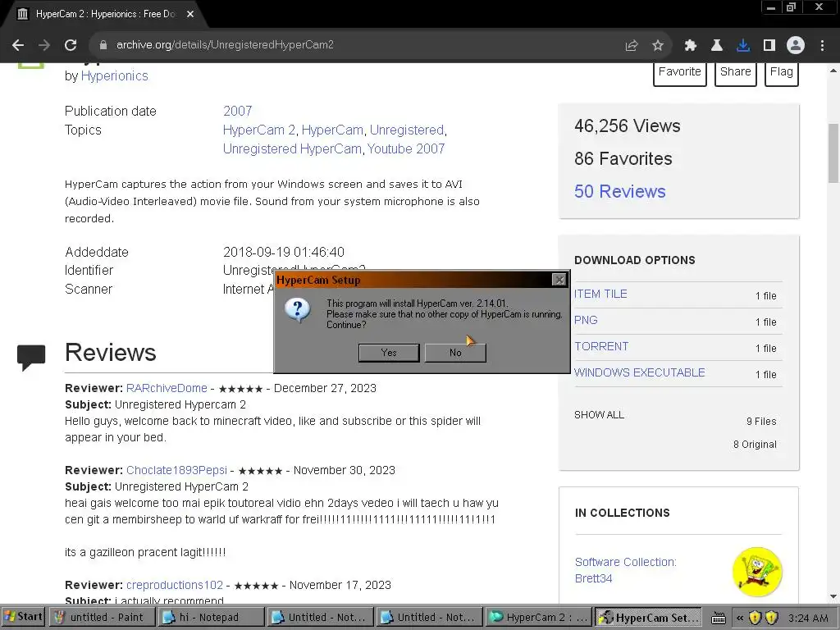Download the WINDOWS EXECUTABLE option
The width and height of the screenshot is (840, 630).
tap(640, 373)
